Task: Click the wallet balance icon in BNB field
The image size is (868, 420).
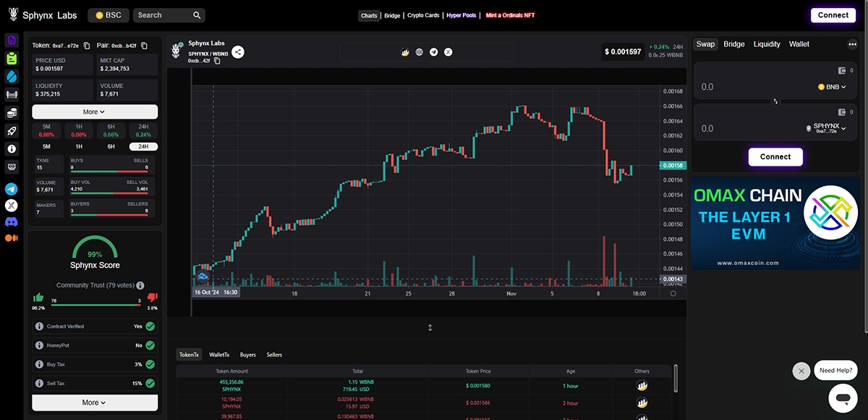Action: pyautogui.click(x=841, y=71)
